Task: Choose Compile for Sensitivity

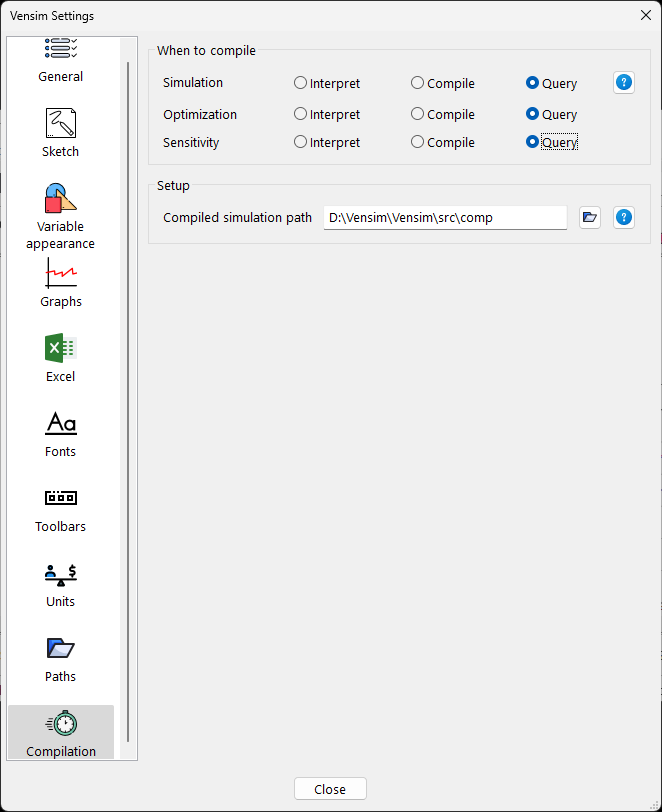Action: pos(418,142)
